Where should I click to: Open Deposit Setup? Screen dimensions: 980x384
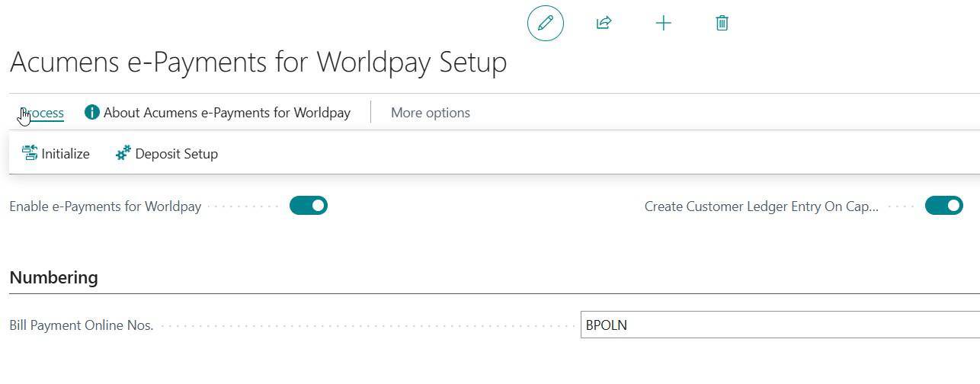pyautogui.click(x=167, y=154)
